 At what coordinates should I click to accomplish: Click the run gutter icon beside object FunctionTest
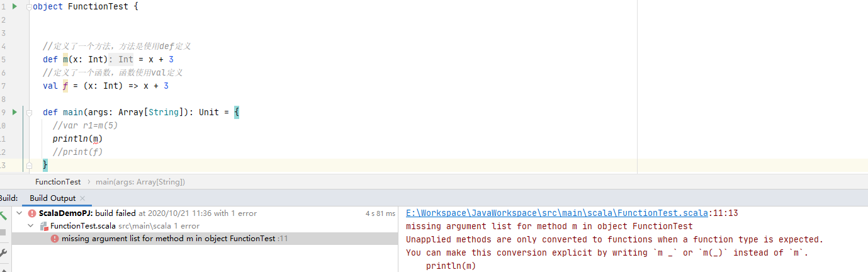click(x=14, y=6)
